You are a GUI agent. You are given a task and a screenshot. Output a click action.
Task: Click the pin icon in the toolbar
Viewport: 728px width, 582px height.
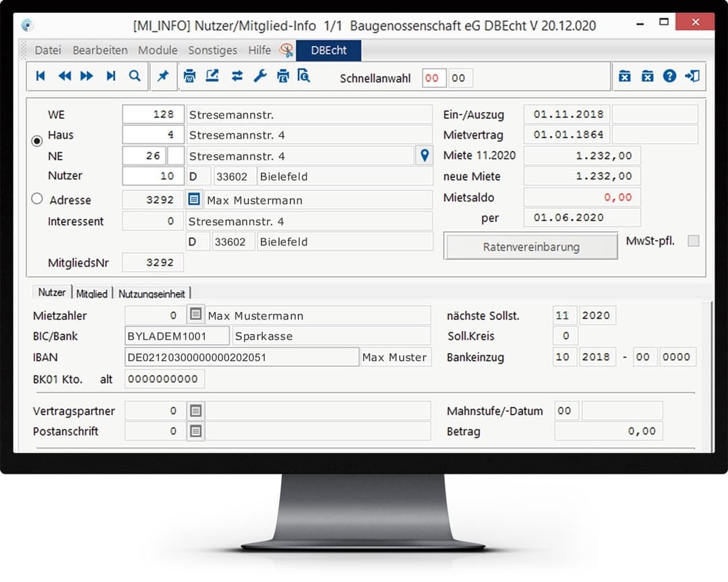(x=162, y=75)
